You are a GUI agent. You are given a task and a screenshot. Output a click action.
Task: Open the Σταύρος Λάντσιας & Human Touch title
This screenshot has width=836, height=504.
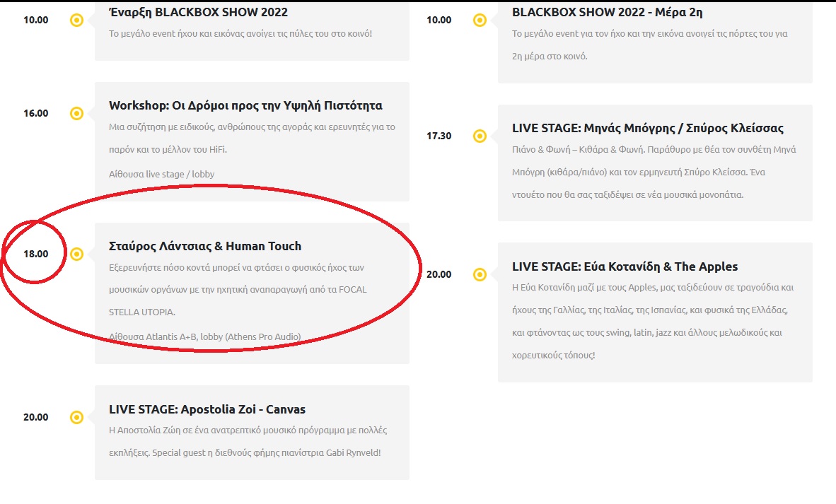[205, 246]
